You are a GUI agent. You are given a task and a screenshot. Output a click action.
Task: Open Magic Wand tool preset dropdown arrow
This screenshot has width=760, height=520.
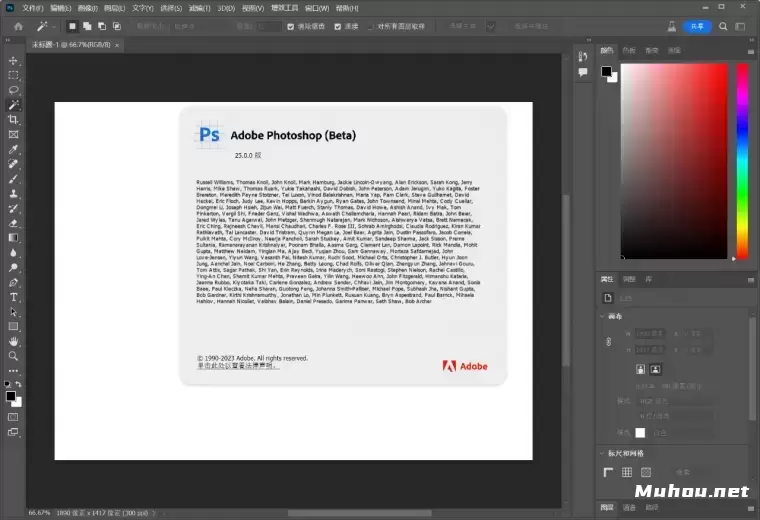pos(54,27)
